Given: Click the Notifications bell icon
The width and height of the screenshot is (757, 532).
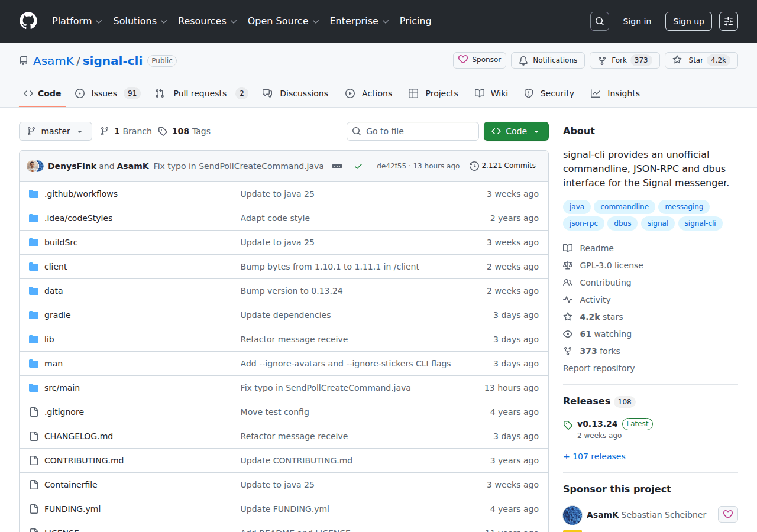Looking at the screenshot, I should tap(523, 60).
